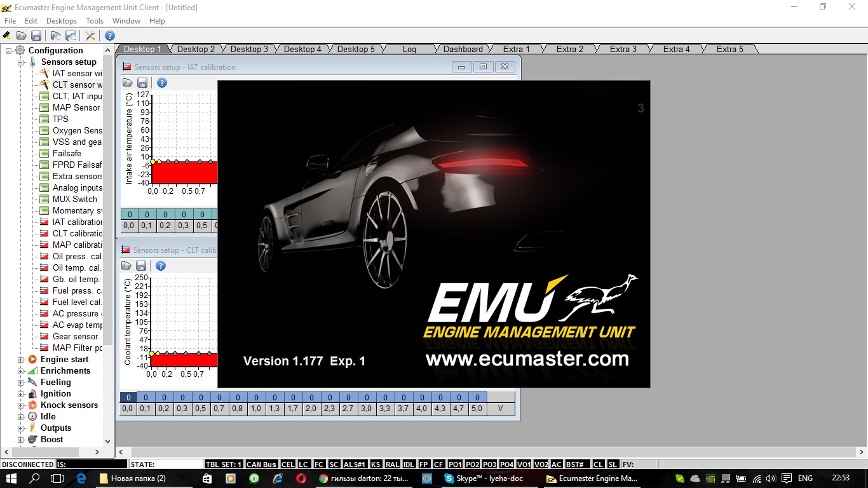The width and height of the screenshot is (868, 488).
Task: Click the 5,0 voltage cell in CLT table
Action: pyautogui.click(x=477, y=409)
